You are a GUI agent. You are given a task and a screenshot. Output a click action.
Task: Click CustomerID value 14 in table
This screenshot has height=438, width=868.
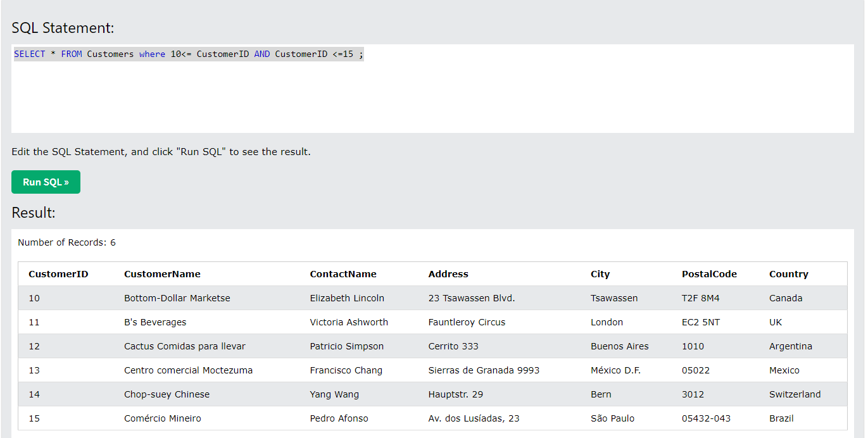(x=34, y=394)
